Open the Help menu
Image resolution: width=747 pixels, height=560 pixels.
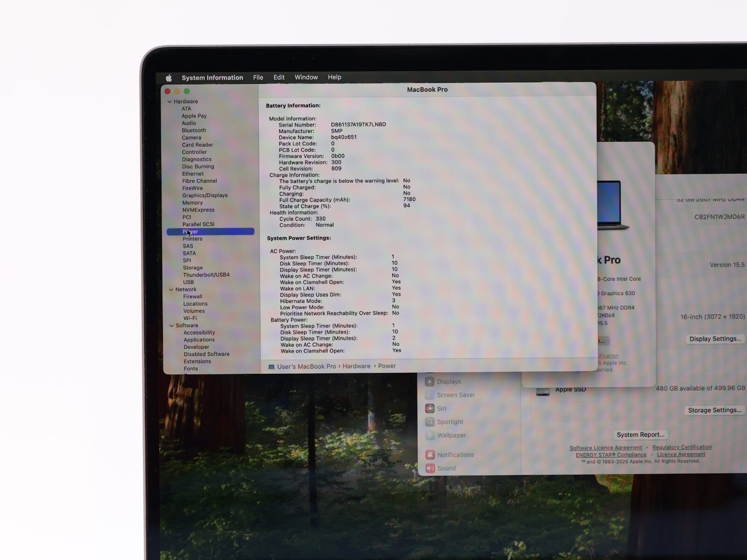(x=335, y=77)
